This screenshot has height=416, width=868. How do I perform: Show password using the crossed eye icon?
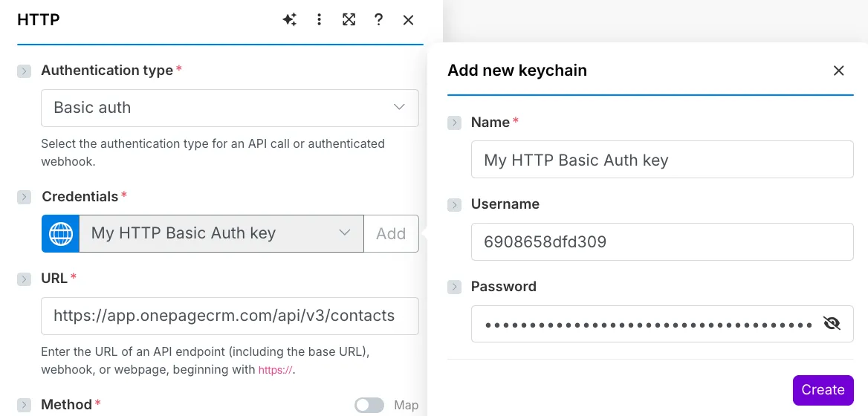[832, 323]
